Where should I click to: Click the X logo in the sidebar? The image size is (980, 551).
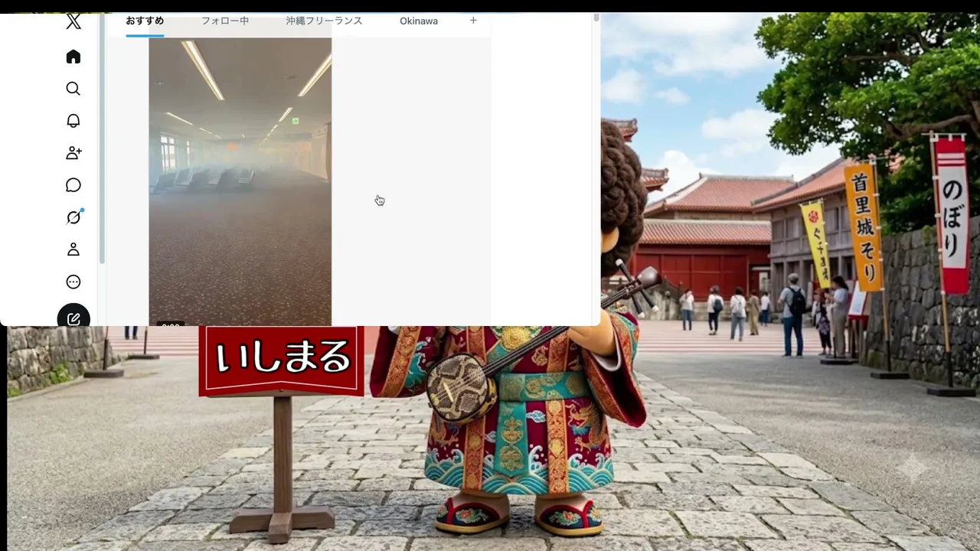coord(73,21)
